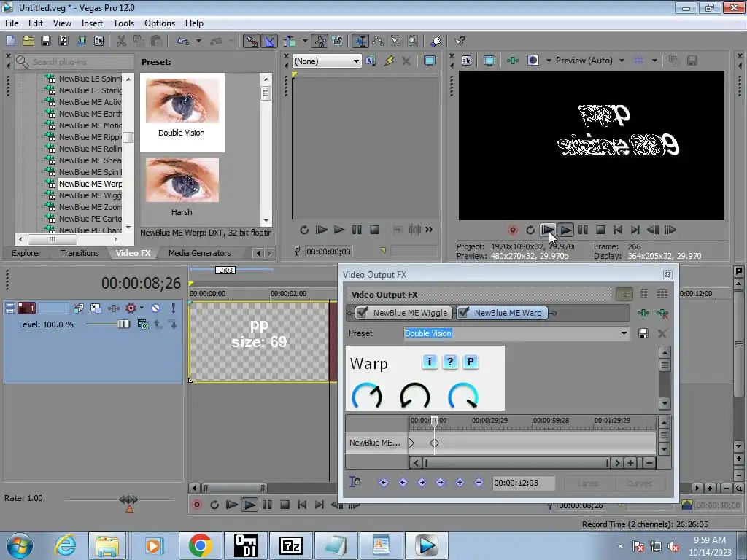The image size is (747, 560).
Task: Click the Save Preset floppy icon
Action: point(643,333)
